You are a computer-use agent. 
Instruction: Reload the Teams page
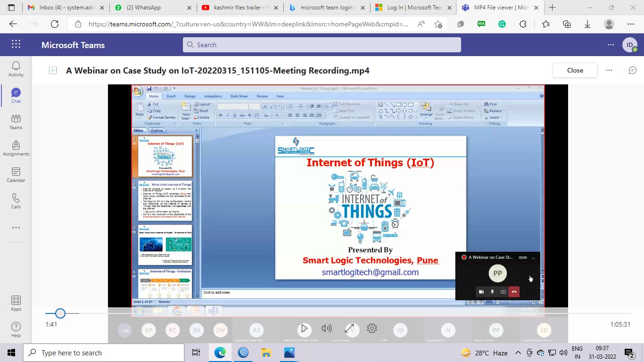55,25
